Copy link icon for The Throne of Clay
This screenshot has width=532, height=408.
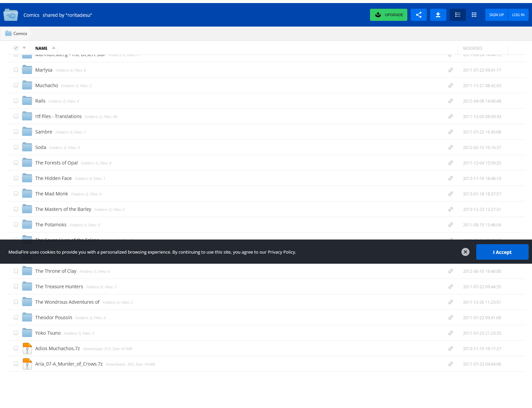tap(451, 271)
